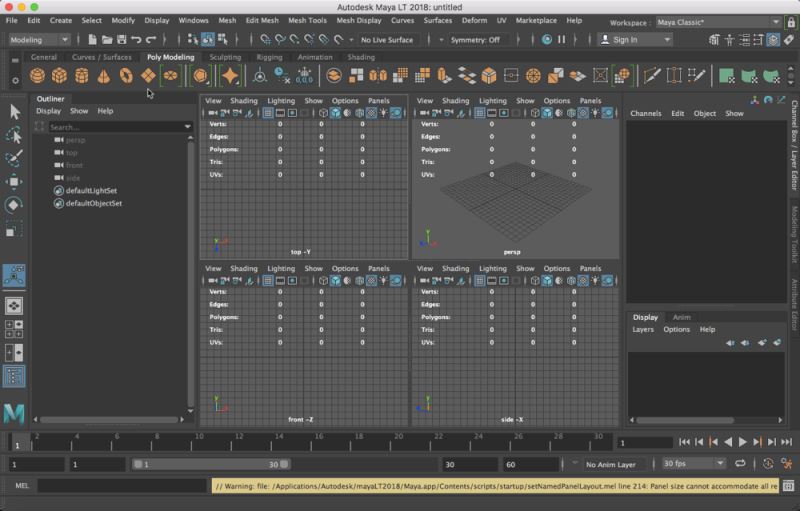The height and width of the screenshot is (511, 800).
Task: Switch to the Curves / Surfaces shelf tab
Action: coord(102,57)
